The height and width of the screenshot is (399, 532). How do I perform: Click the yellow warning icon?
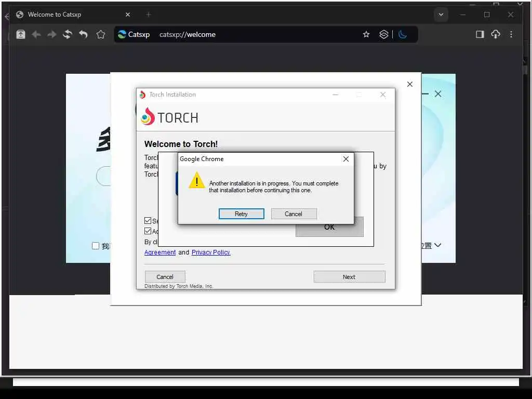[197, 180]
